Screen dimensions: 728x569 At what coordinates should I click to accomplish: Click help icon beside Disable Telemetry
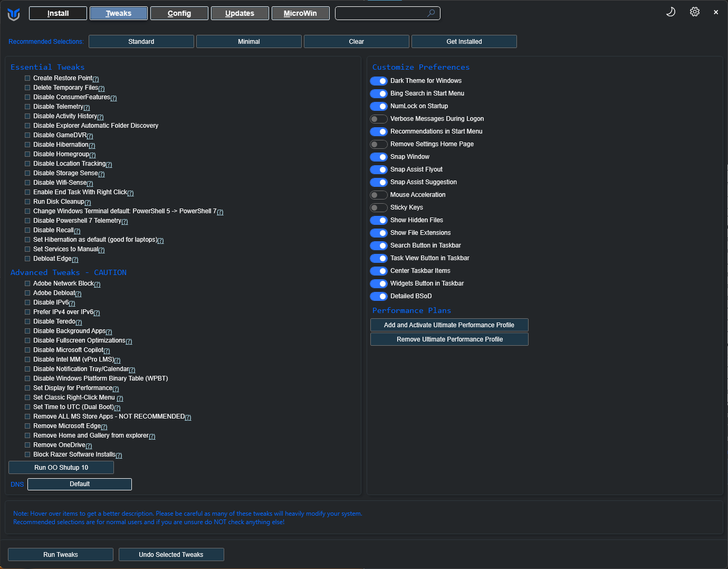pos(87,108)
